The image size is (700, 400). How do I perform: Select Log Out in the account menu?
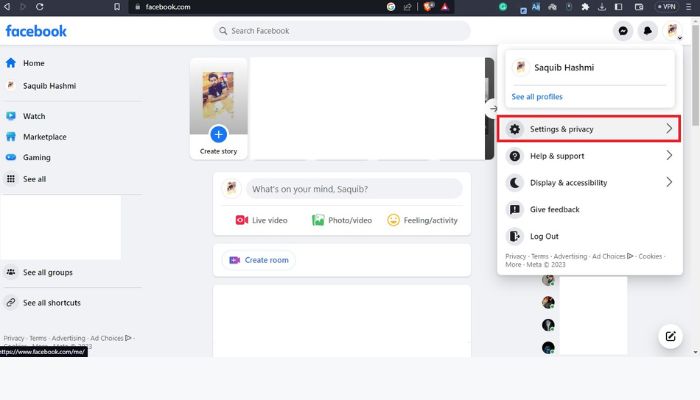pos(589,236)
